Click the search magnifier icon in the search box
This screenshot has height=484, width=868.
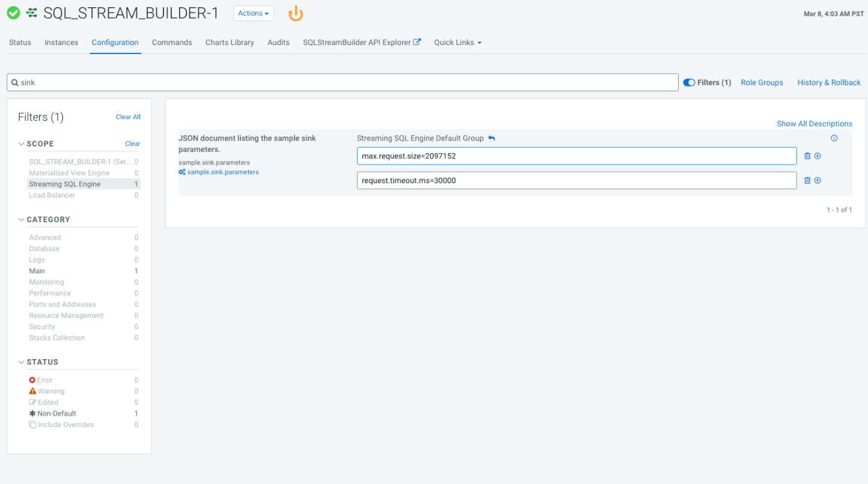point(15,83)
